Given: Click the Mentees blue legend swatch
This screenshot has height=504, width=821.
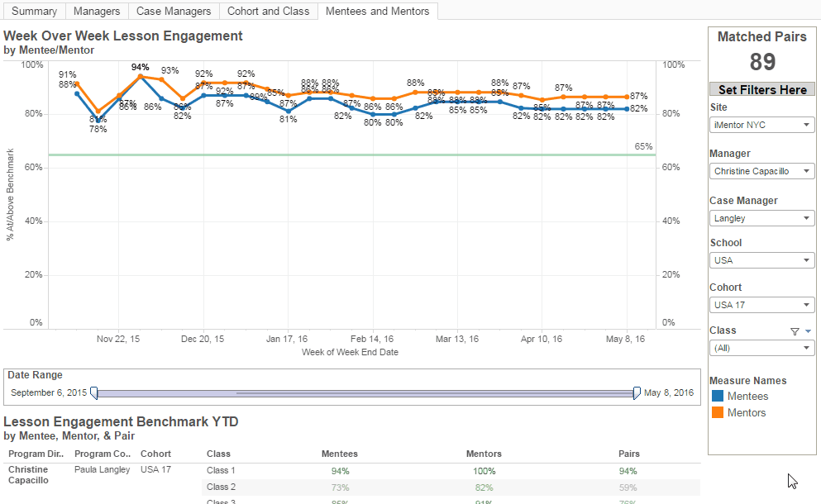Looking at the screenshot, I should (x=718, y=397).
